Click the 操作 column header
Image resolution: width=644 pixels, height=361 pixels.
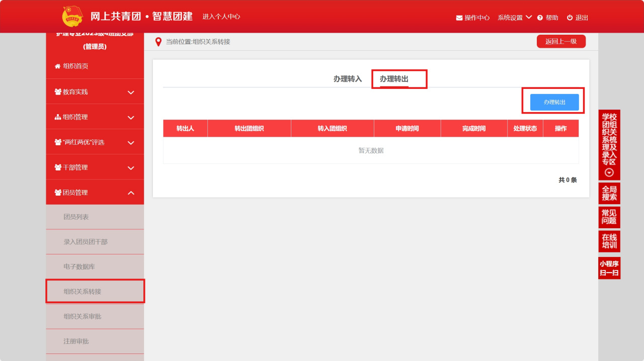[561, 129]
